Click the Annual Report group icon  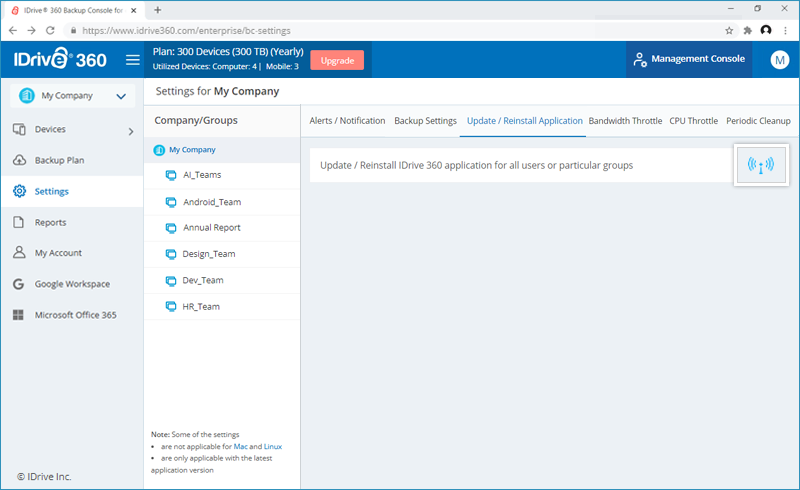coord(171,228)
